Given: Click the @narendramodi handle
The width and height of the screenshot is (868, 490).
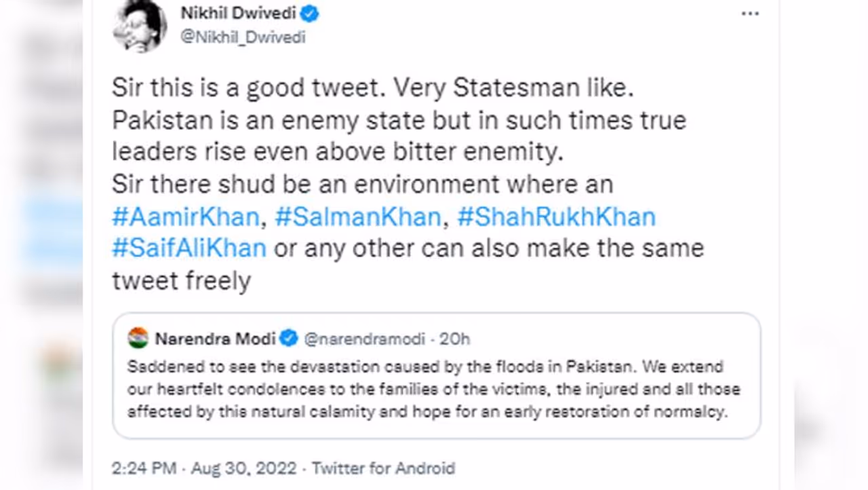Looking at the screenshot, I should [x=364, y=338].
